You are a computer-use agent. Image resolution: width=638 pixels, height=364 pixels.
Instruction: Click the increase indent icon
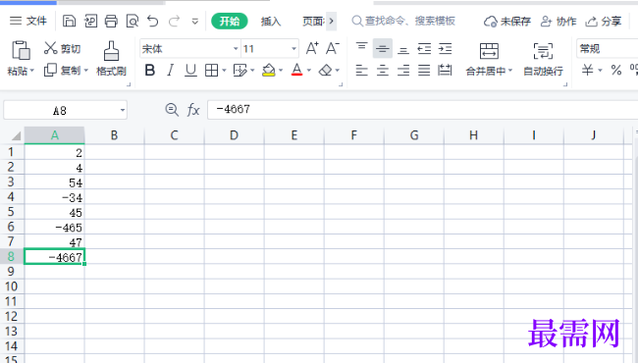pos(446,48)
